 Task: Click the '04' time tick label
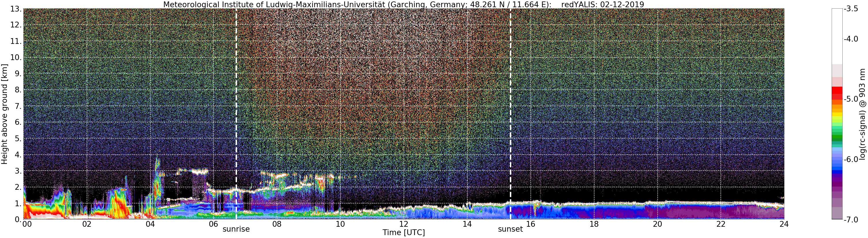pos(150,224)
